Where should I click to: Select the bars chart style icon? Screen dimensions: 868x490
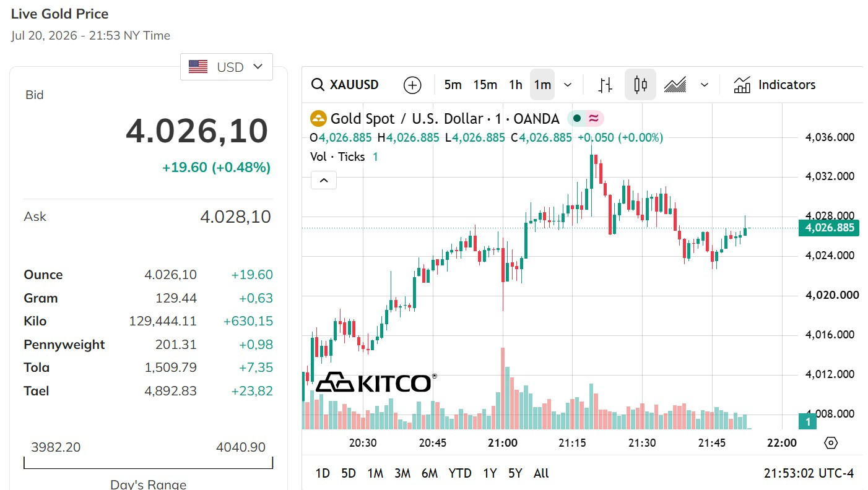605,85
